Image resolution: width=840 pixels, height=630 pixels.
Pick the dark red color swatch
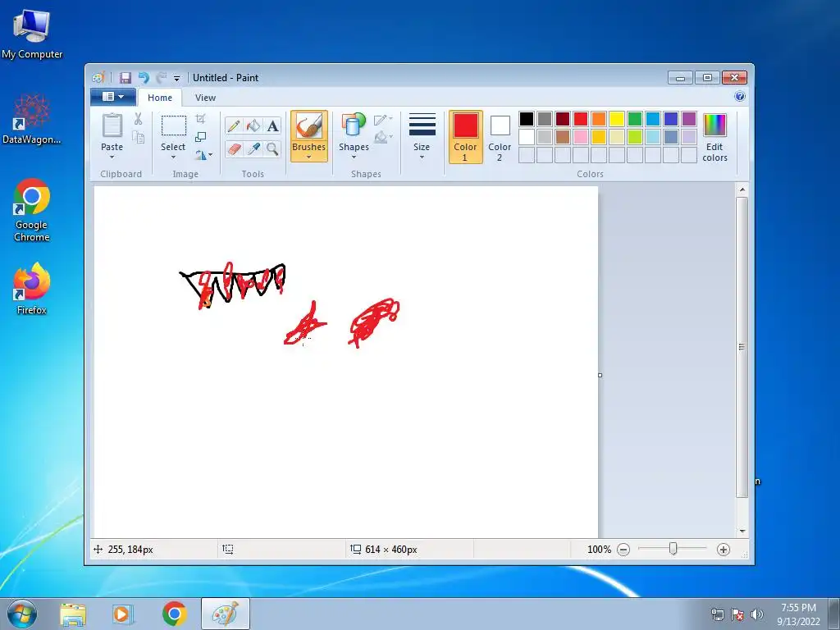pyautogui.click(x=563, y=118)
